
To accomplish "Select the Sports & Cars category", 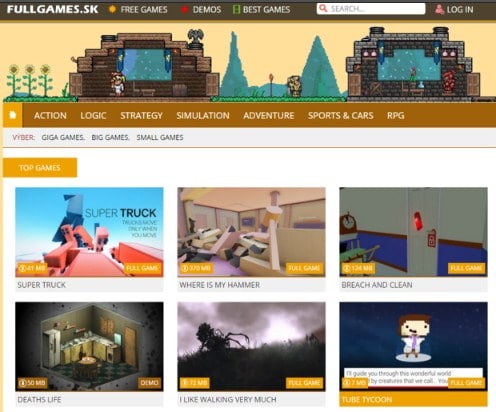I will tap(340, 115).
